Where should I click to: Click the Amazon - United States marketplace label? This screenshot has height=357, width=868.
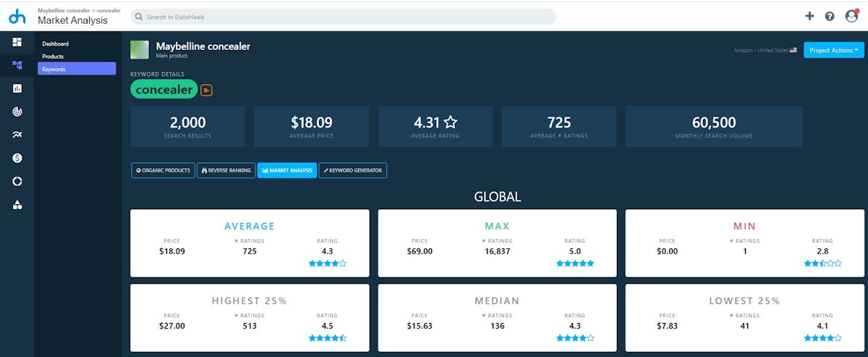point(761,50)
